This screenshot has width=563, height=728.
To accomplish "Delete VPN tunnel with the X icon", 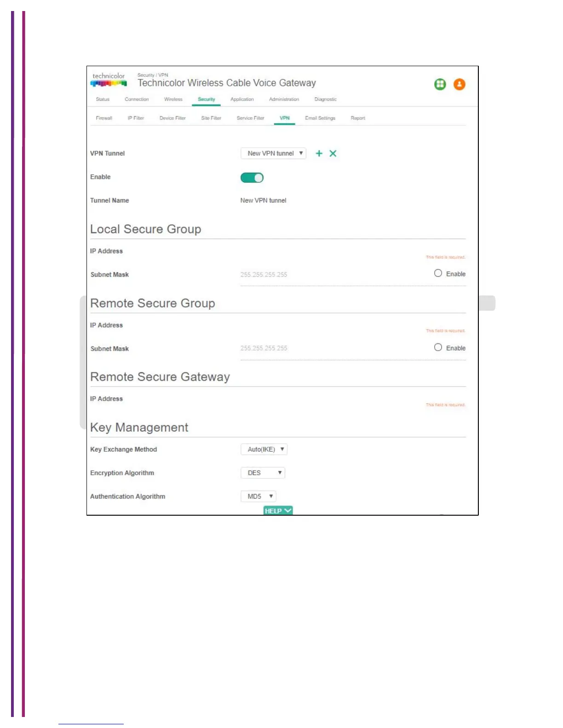I will pyautogui.click(x=333, y=154).
